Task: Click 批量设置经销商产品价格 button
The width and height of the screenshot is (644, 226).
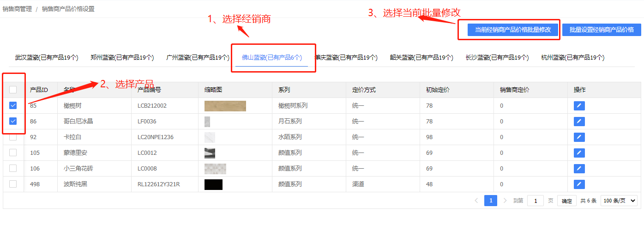Action: point(602,30)
